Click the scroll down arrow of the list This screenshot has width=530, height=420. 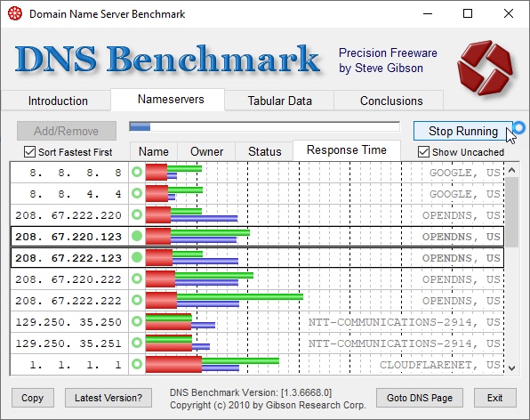[511, 367]
